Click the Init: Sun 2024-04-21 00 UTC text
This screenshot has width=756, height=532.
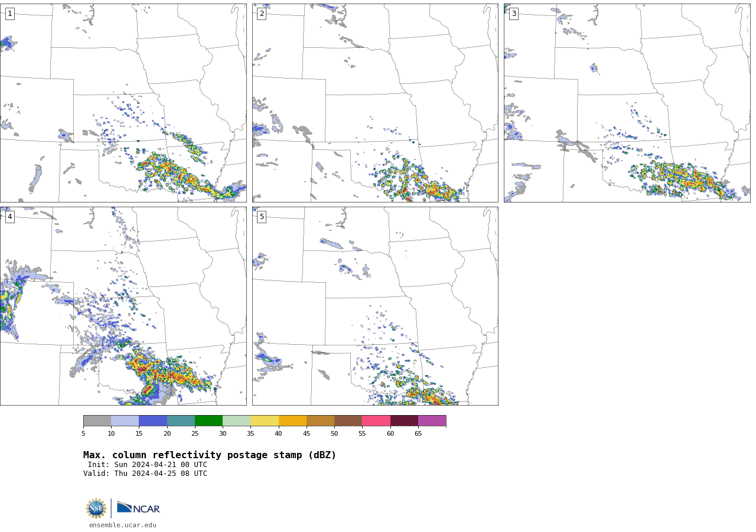tap(148, 465)
